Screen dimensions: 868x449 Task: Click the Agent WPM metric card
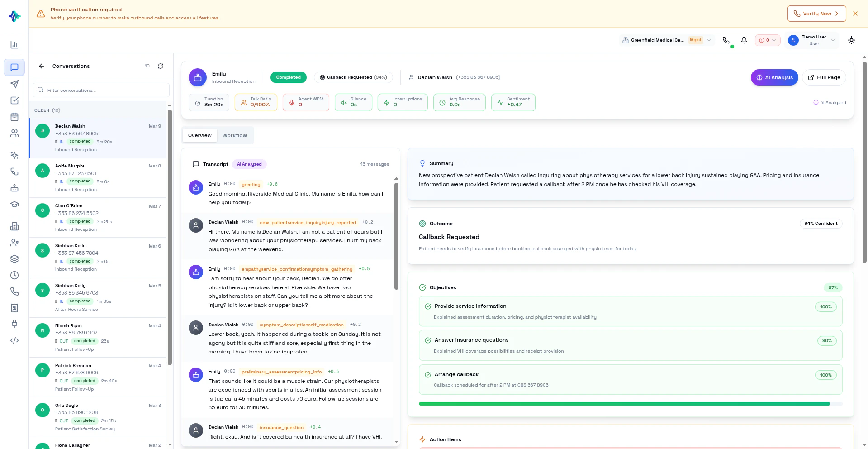pyautogui.click(x=306, y=102)
